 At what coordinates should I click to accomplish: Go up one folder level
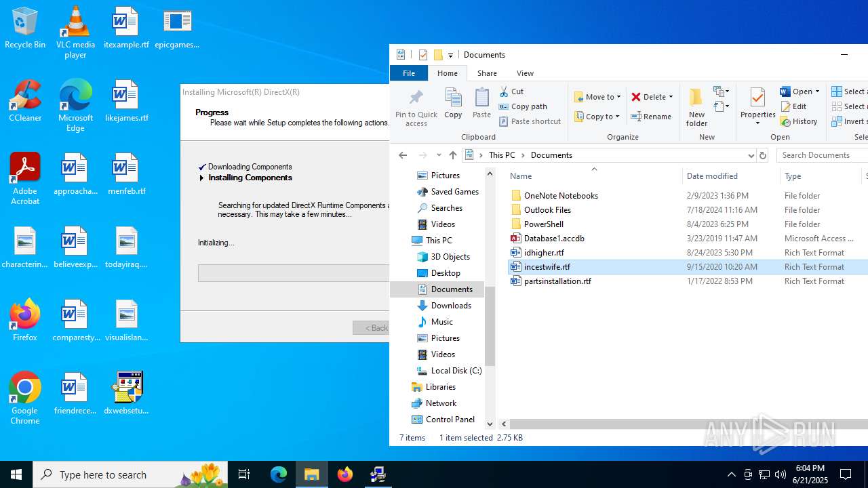click(x=453, y=155)
